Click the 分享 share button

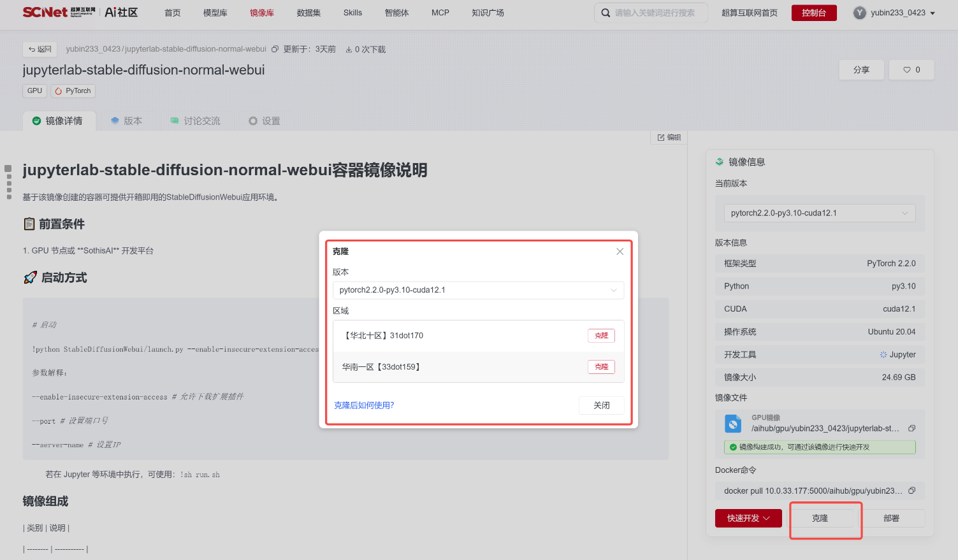pyautogui.click(x=862, y=70)
